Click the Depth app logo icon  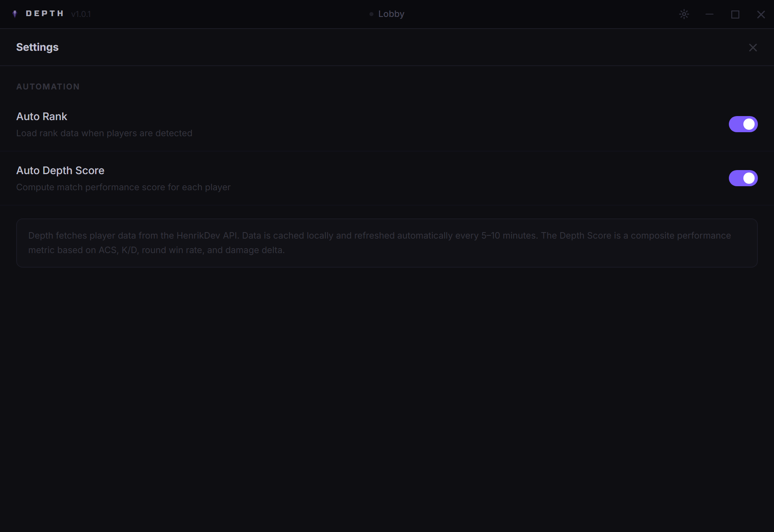(15, 14)
